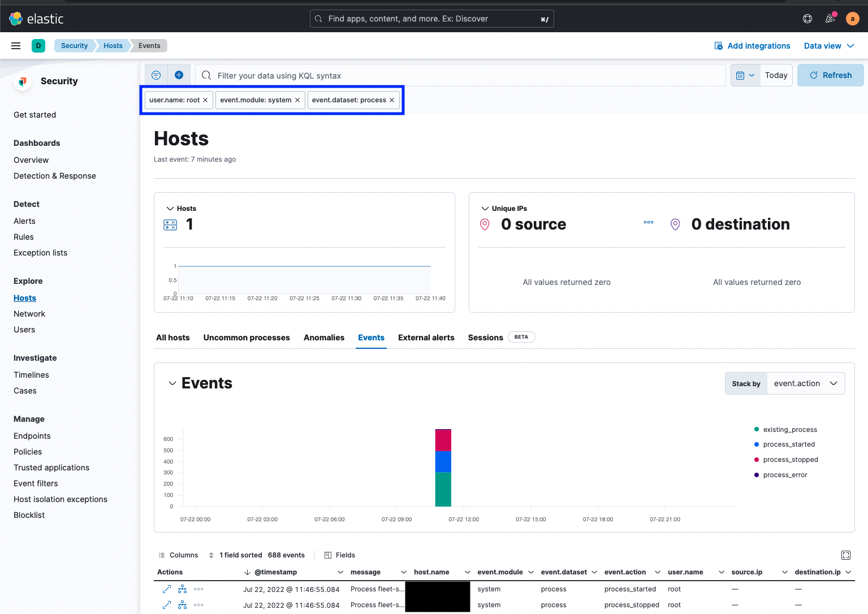Open the calendar quick date menu
The height and width of the screenshot is (614, 868).
click(745, 75)
